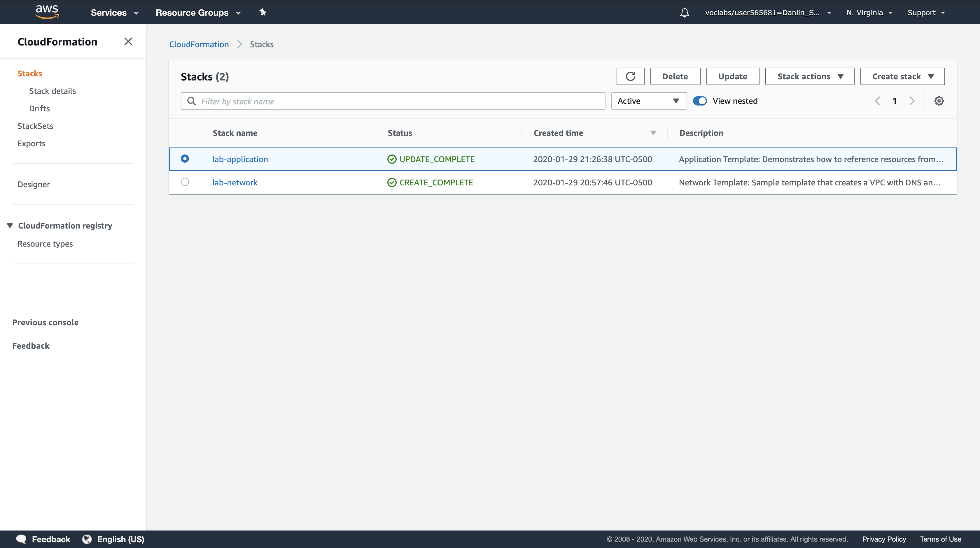Open the Active status filter dropdown
The height and width of the screenshot is (548, 980).
pyautogui.click(x=648, y=101)
